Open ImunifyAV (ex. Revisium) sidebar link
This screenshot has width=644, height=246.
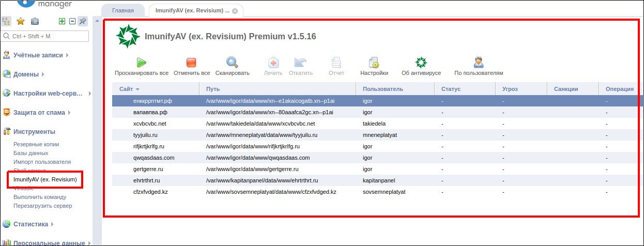coord(45,179)
